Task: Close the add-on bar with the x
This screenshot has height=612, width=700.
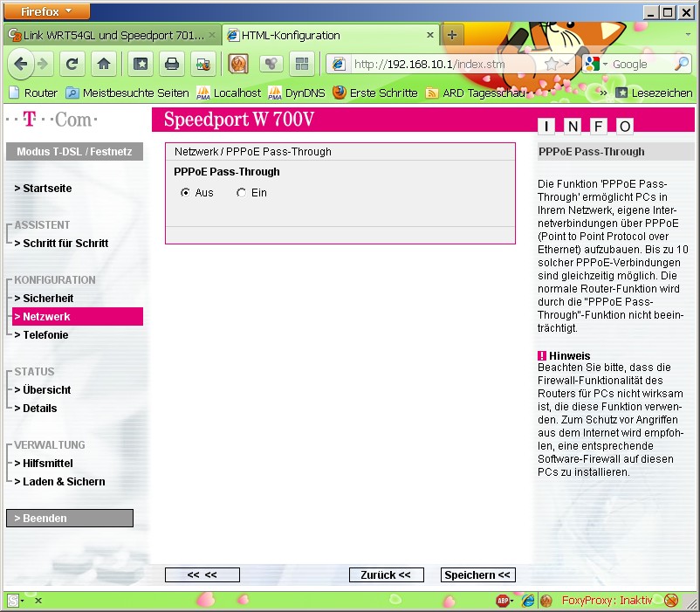Action: coord(38,601)
